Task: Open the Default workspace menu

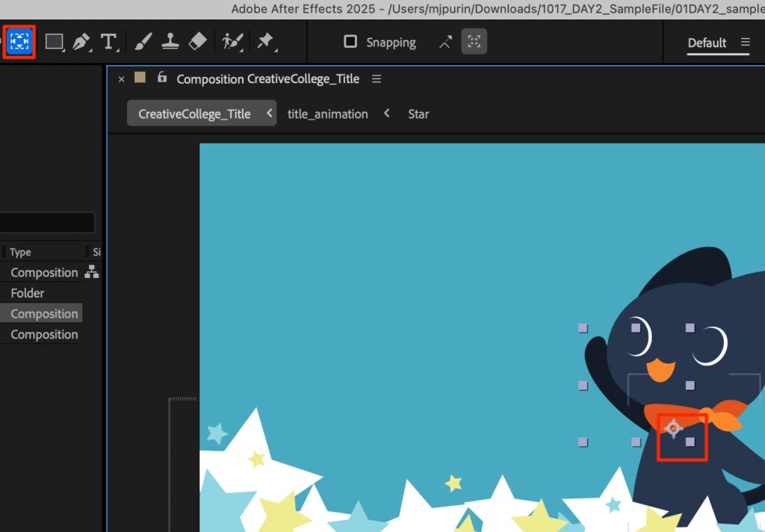Action: (x=745, y=43)
